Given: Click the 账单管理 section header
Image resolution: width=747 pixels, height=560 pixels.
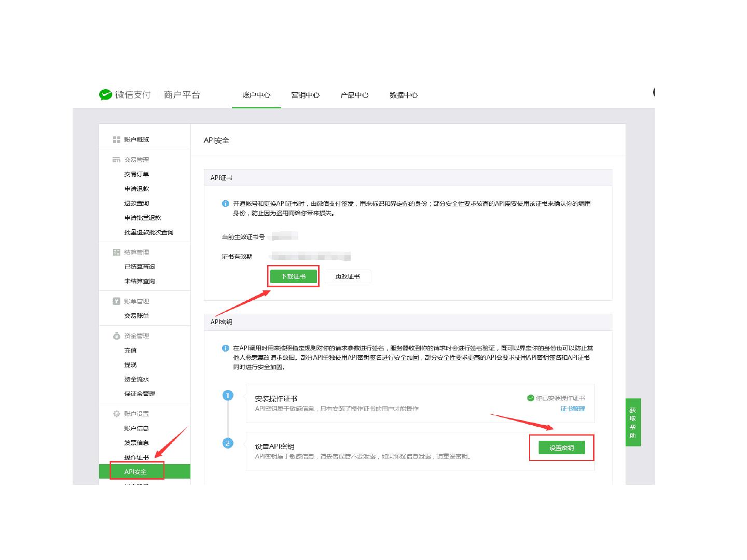Looking at the screenshot, I should click(136, 301).
